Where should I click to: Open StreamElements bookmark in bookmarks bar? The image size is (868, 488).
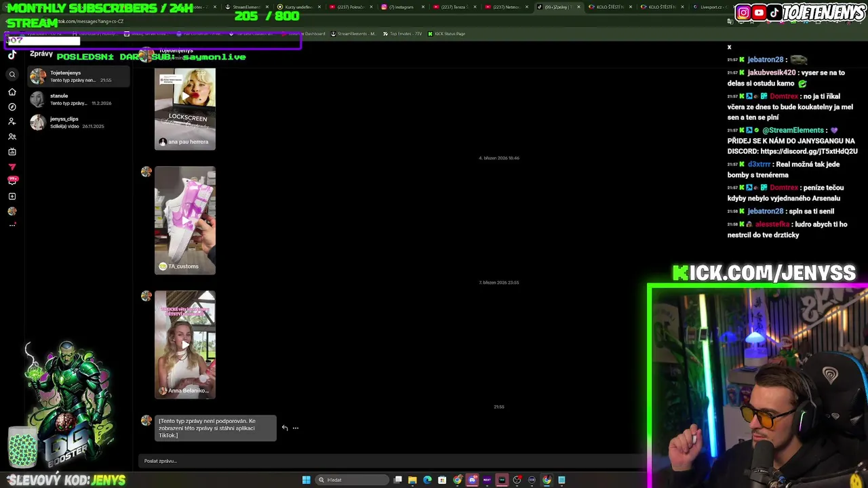353,34
